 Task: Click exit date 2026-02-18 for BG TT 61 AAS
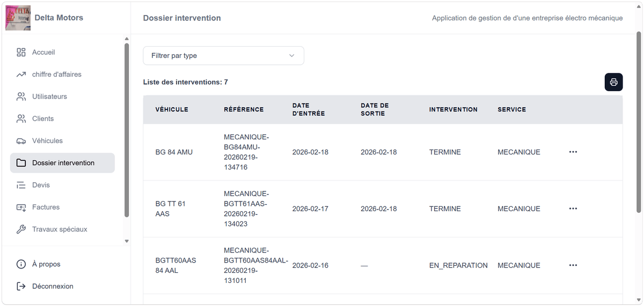click(379, 208)
